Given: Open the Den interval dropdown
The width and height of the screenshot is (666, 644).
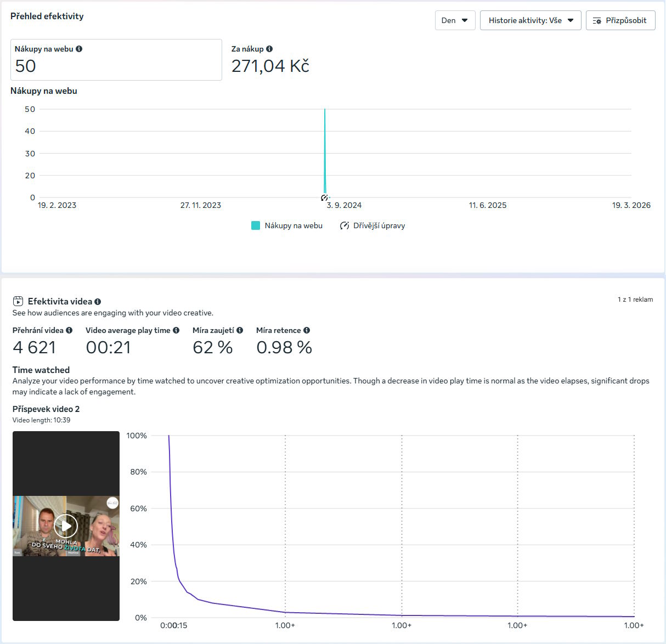Looking at the screenshot, I should [x=455, y=20].
